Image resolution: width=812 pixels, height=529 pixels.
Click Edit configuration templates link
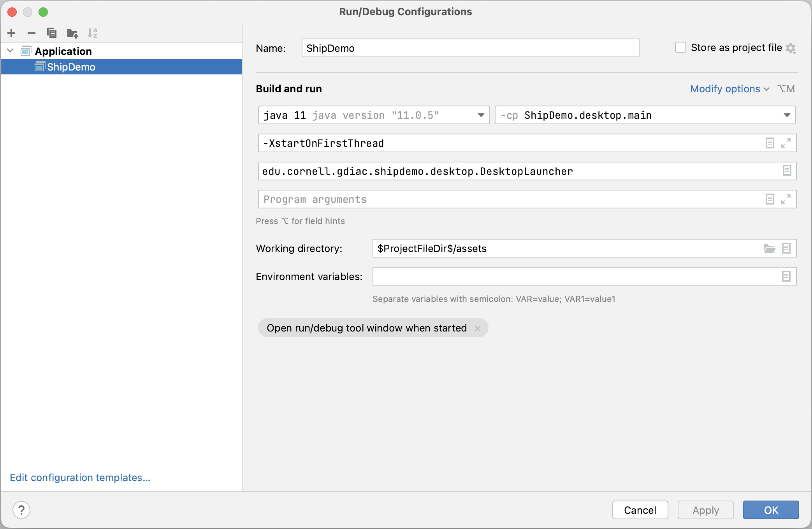pyautogui.click(x=80, y=478)
